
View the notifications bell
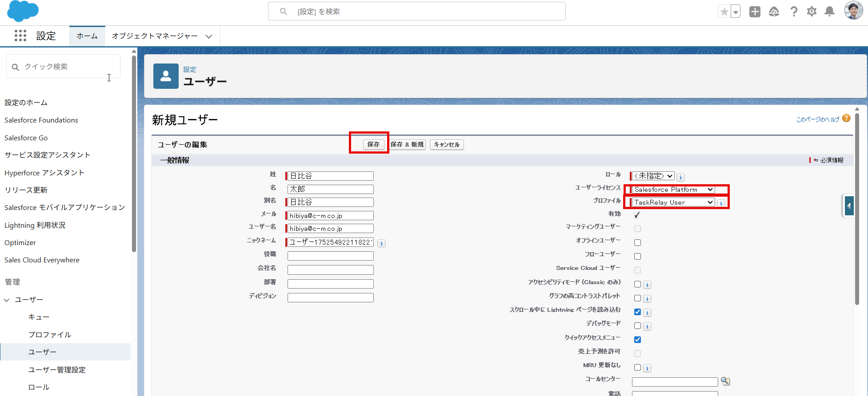coord(829,12)
